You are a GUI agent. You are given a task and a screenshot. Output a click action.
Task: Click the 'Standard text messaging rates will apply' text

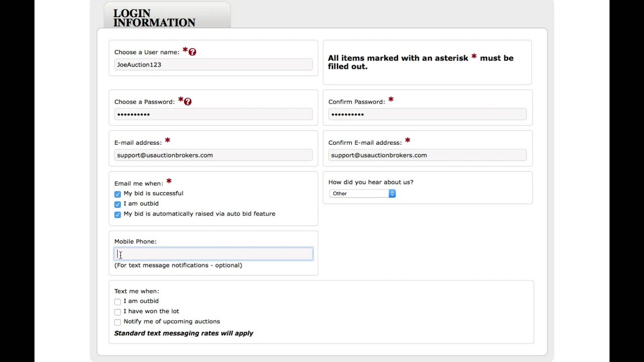click(x=184, y=333)
